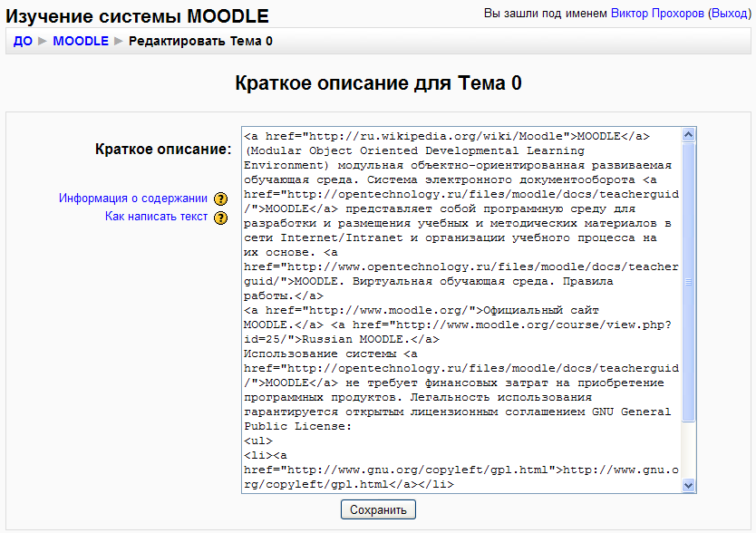Click the textarea scrollbar down arrow

(689, 485)
